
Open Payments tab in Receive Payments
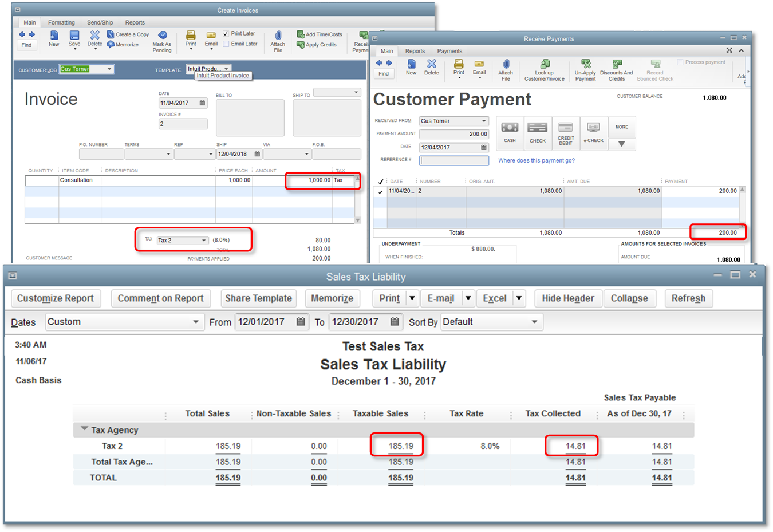(x=449, y=51)
